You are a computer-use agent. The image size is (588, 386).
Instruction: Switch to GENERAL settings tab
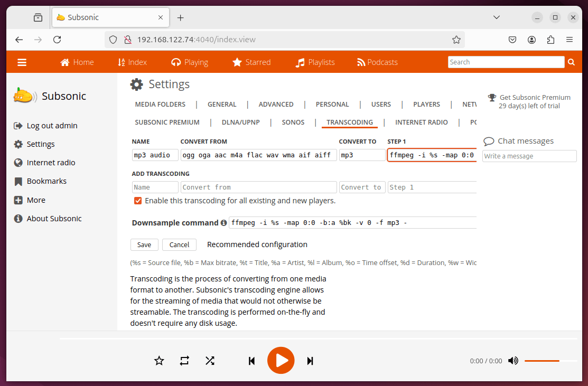coord(222,104)
